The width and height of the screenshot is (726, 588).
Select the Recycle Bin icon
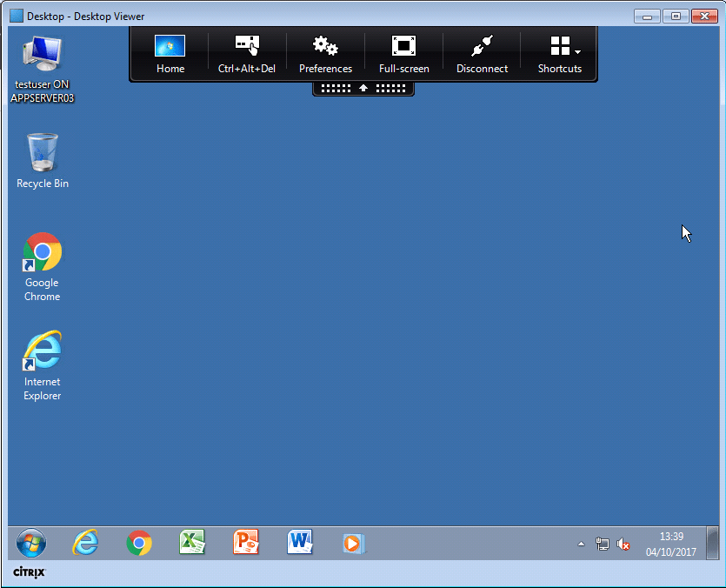click(42, 161)
